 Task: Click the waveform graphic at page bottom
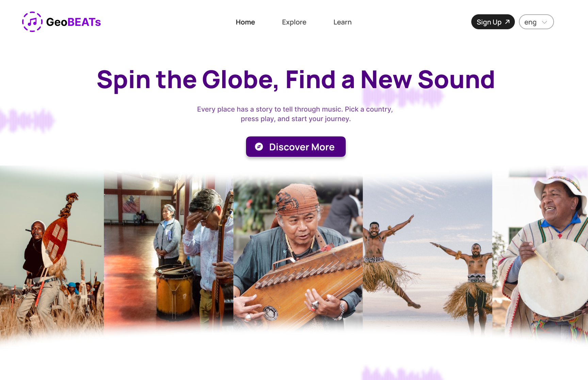tap(402, 373)
